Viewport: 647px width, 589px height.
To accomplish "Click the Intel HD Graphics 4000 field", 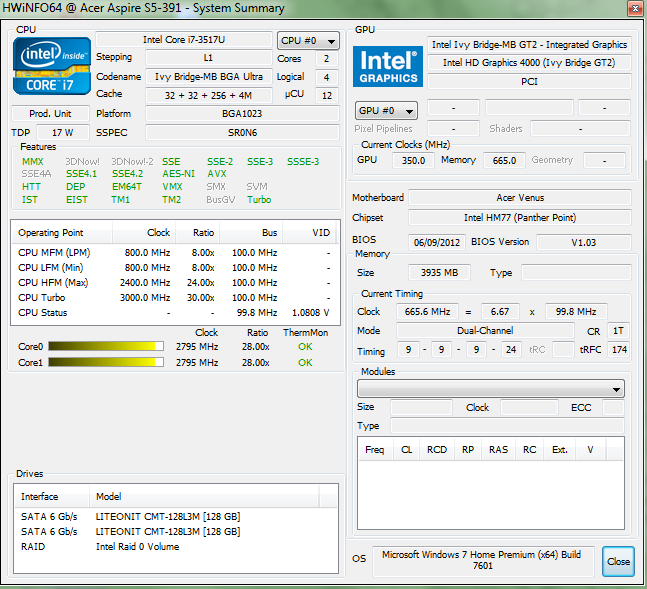I will [x=529, y=63].
